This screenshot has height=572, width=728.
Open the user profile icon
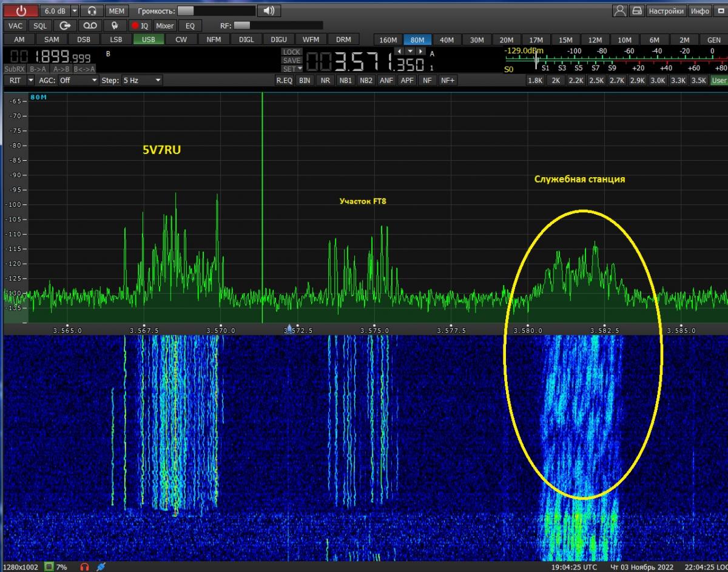[619, 11]
